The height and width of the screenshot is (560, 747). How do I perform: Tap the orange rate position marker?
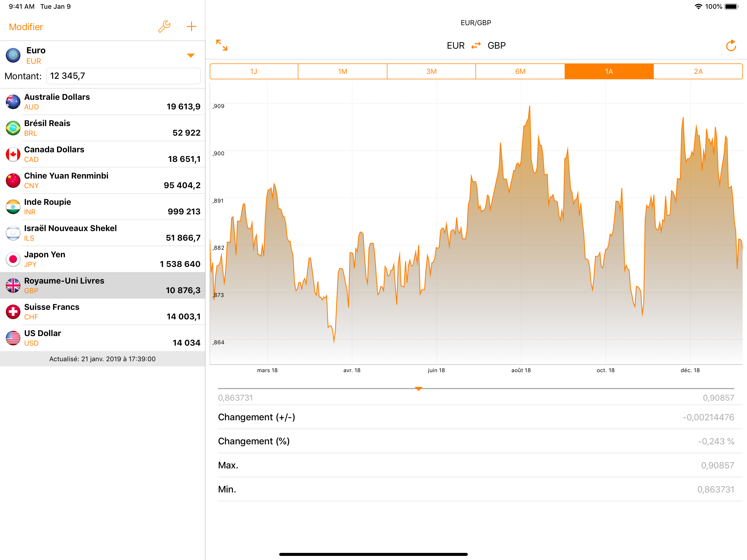[418, 389]
